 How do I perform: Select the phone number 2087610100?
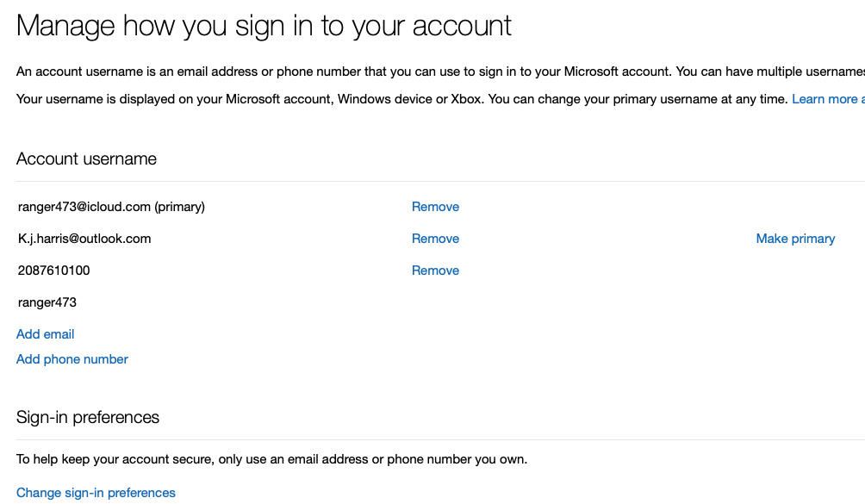point(53,271)
